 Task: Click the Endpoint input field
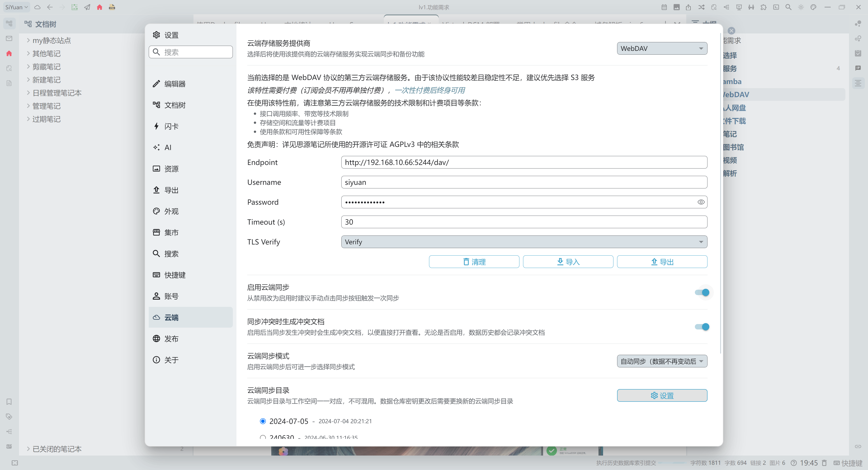pos(524,162)
